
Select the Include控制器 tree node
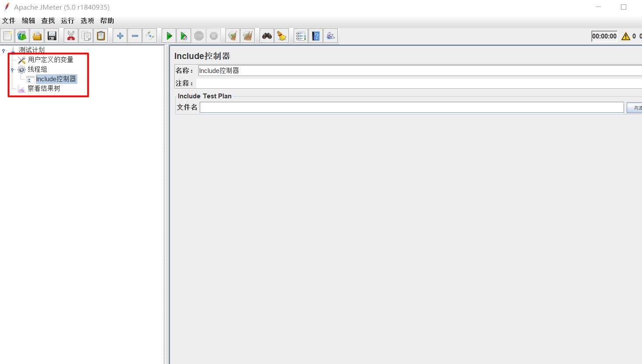(x=56, y=79)
